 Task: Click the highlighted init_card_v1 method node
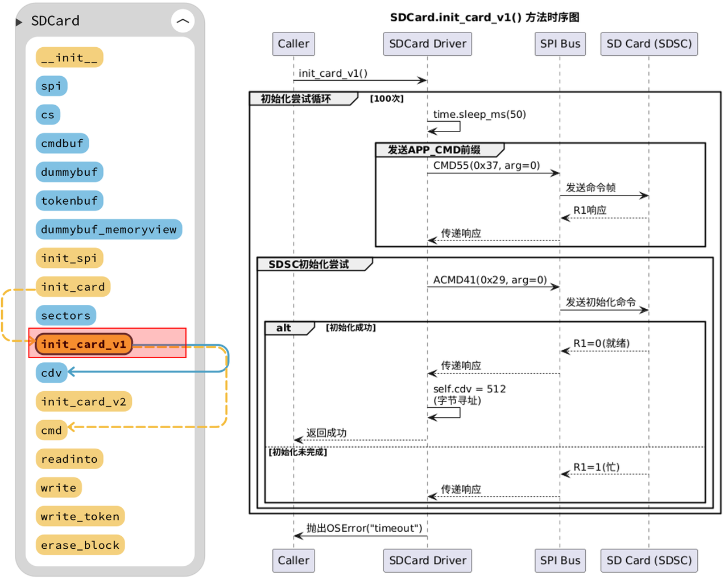pos(84,344)
